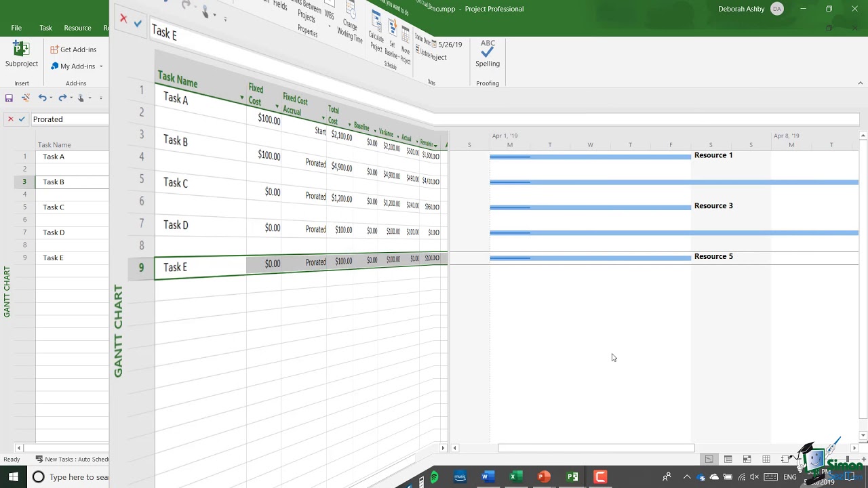The width and height of the screenshot is (868, 488).
Task: Select Task B in the left task list
Action: [54, 182]
